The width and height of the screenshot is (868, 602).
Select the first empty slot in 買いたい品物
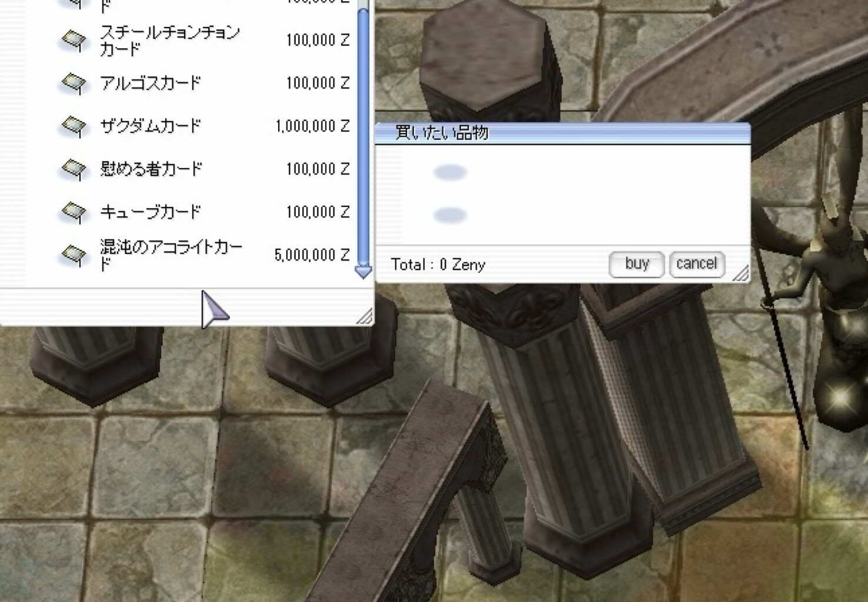(x=450, y=172)
